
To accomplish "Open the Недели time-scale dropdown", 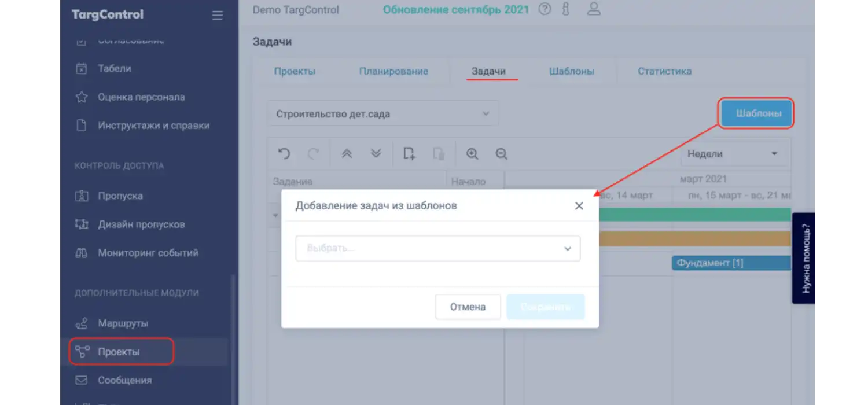I will tap(734, 153).
